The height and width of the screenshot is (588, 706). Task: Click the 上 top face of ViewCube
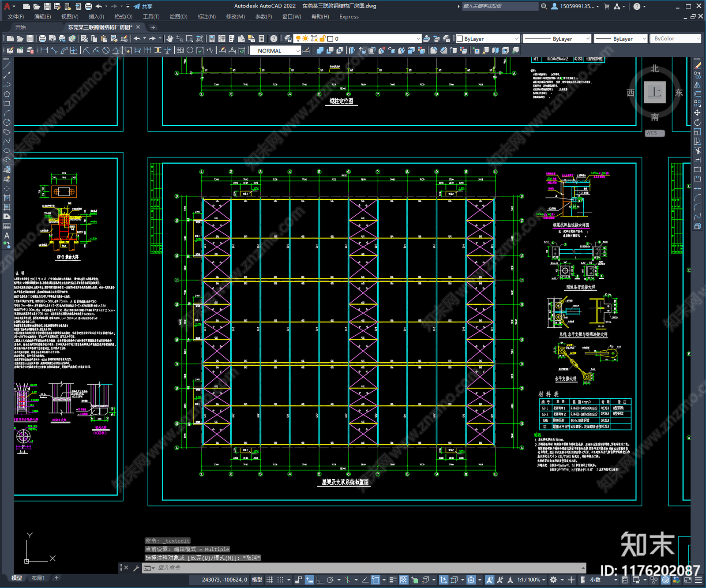[x=655, y=92]
